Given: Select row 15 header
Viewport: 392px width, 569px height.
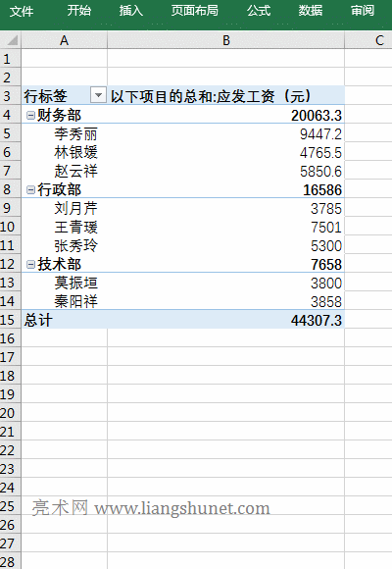Looking at the screenshot, I should click(10, 320).
